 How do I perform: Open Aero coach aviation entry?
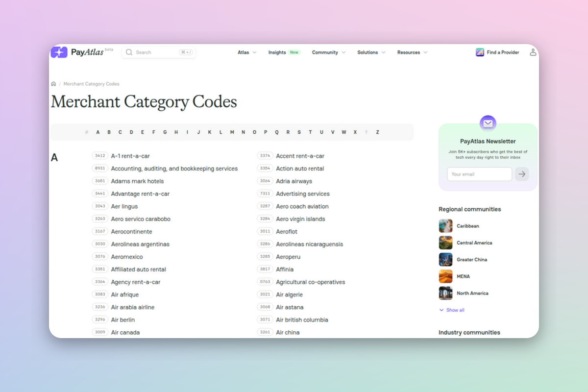pos(302,206)
